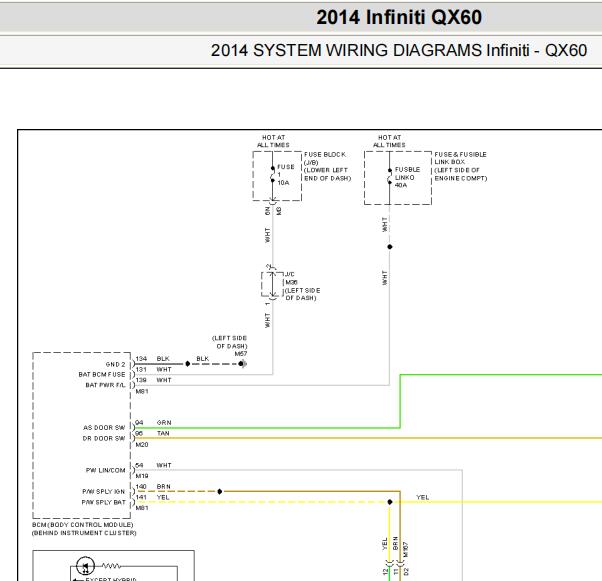This screenshot has width=602, height=581.
Task: Click the splice dot on the BLK wire
Action: 187,364
